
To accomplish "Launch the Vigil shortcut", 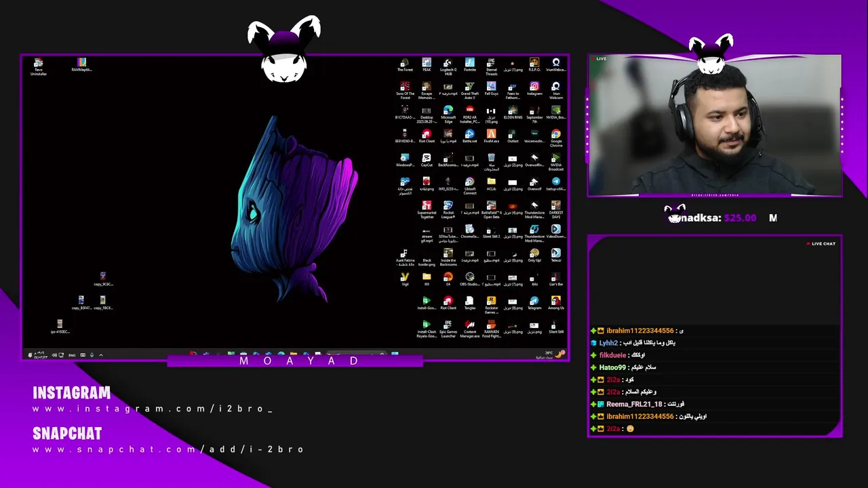I will [x=405, y=279].
